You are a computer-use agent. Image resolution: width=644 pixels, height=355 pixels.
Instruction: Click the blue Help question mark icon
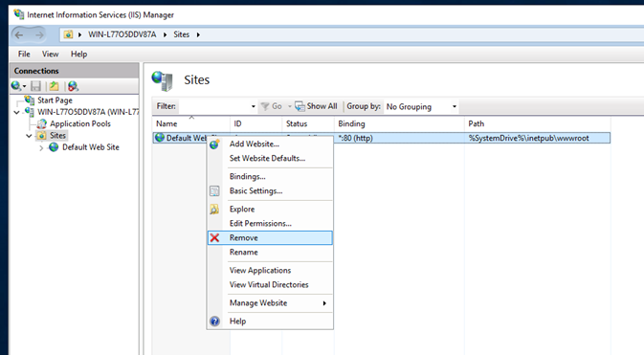(214, 322)
